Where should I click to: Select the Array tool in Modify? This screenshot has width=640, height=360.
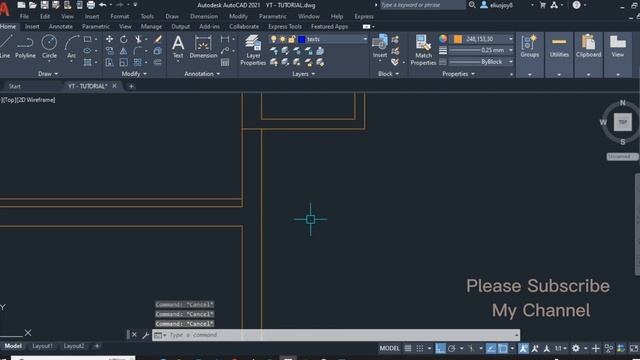138,62
